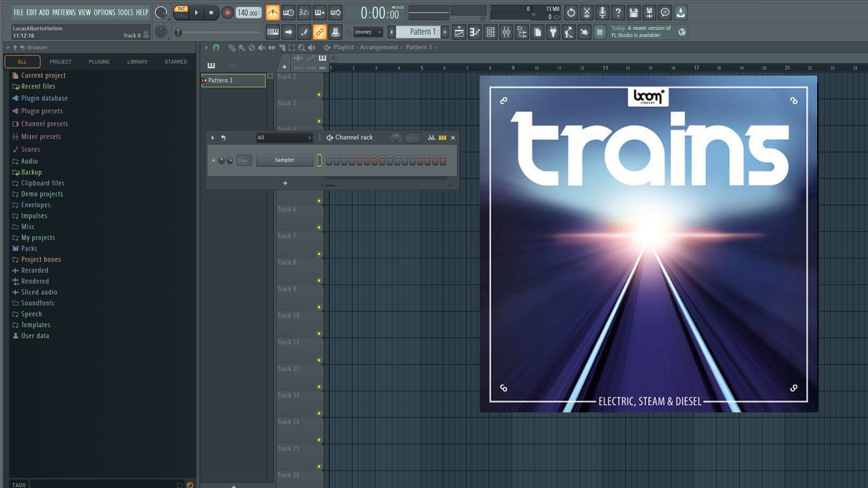This screenshot has width=868, height=488.
Task: Open the help question mark icon
Action: pyautogui.click(x=618, y=13)
